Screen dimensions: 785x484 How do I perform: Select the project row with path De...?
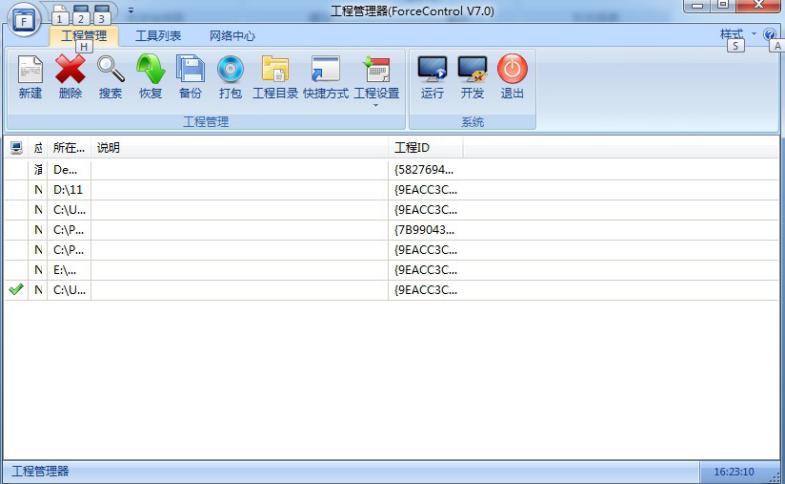coord(391,170)
